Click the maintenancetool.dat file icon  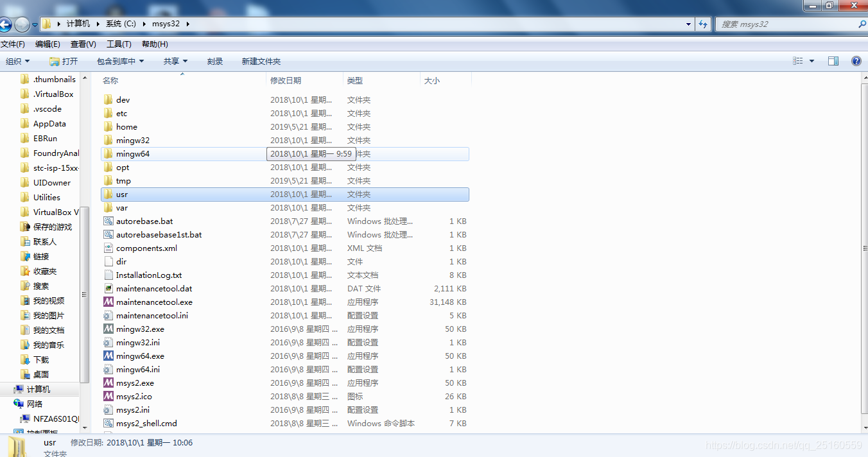(108, 288)
